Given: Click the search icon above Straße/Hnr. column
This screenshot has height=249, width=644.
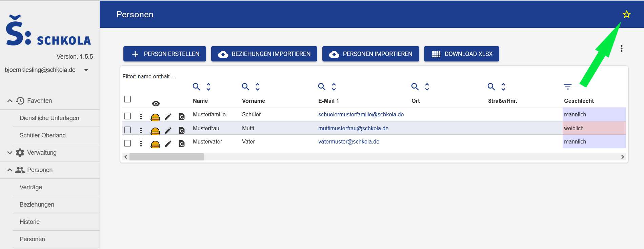Looking at the screenshot, I should tap(491, 87).
